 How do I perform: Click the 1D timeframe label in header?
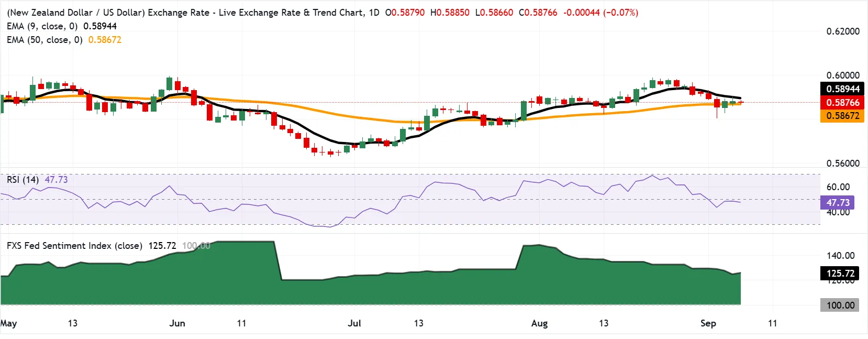coord(374,13)
